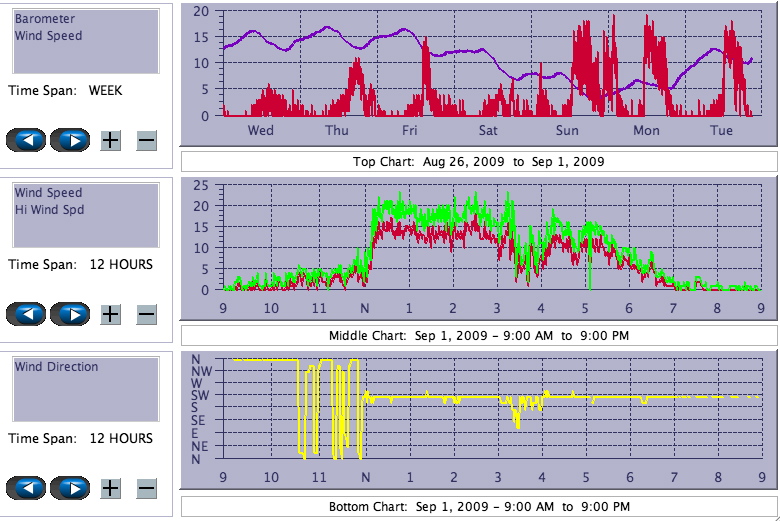Step the bottom chart forward
The width and height of the screenshot is (780, 521).
tap(70, 488)
